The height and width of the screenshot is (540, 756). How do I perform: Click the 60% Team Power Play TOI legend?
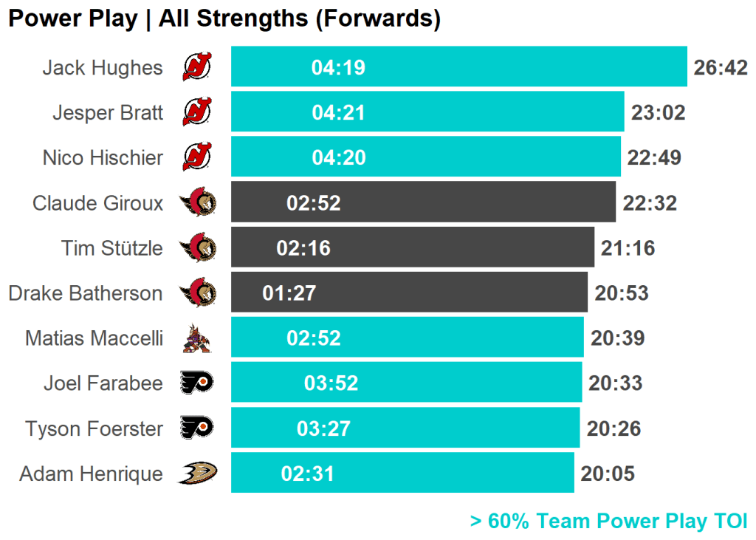(608, 521)
